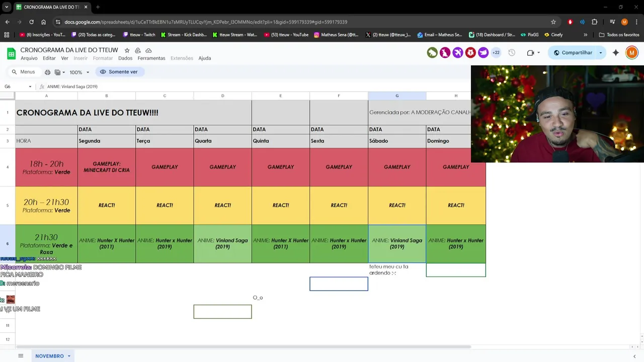This screenshot has width=644, height=362.
Task: Open the NOVEMBRO sheet tab menu arrow
Action: [x=69, y=356]
